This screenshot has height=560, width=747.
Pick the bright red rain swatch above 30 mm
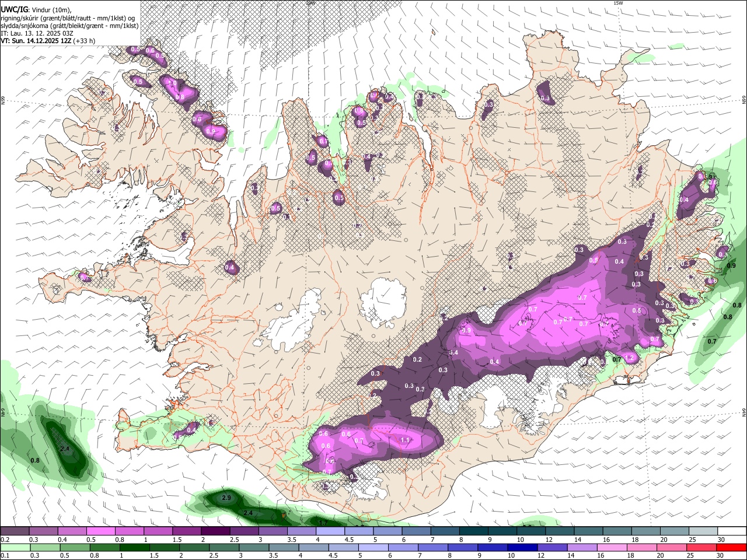pyautogui.click(x=731, y=547)
